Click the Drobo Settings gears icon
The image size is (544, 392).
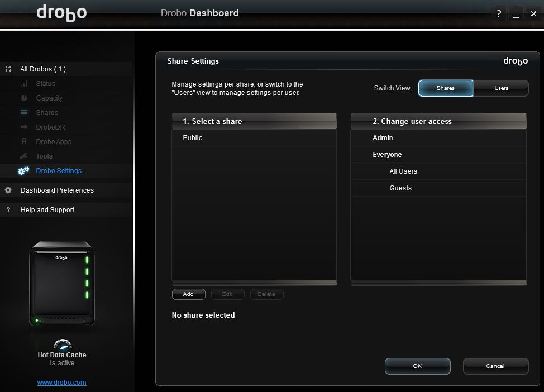tap(23, 171)
